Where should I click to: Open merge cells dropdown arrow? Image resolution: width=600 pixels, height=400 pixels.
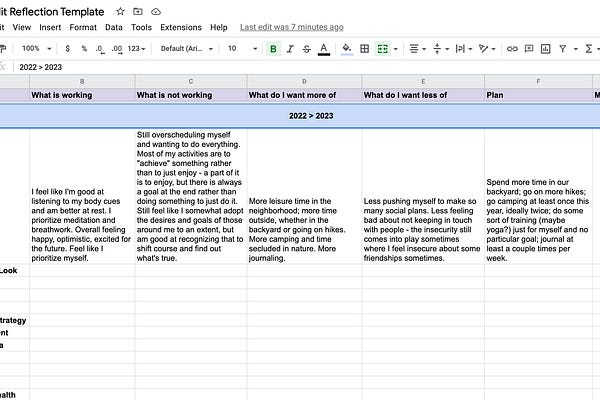pos(396,49)
